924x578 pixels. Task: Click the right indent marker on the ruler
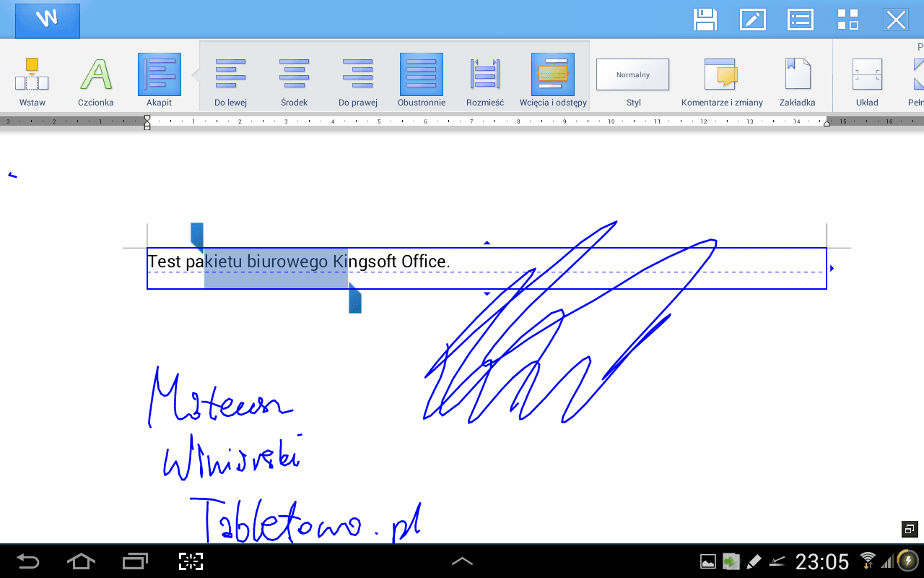(x=827, y=123)
